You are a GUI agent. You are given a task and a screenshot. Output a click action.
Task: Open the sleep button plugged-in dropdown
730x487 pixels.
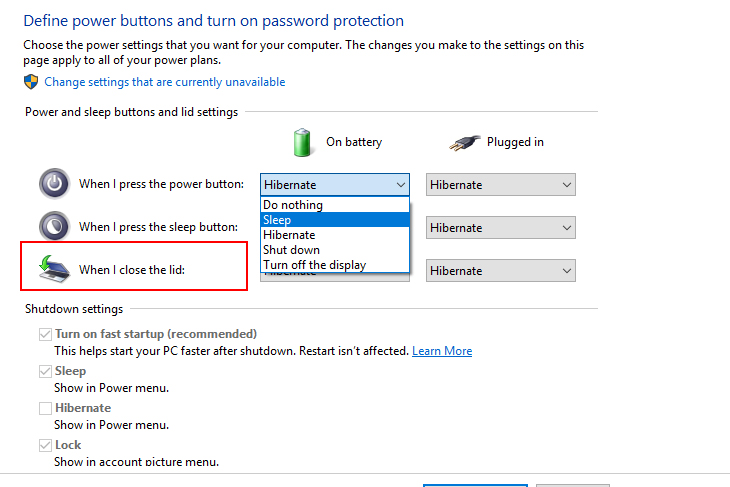(500, 228)
